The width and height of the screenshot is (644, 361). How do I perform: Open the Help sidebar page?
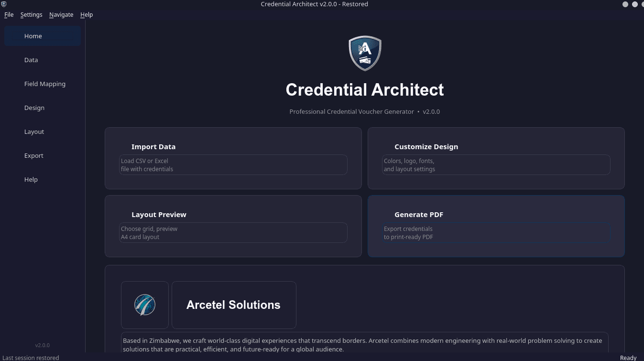(x=43, y=179)
